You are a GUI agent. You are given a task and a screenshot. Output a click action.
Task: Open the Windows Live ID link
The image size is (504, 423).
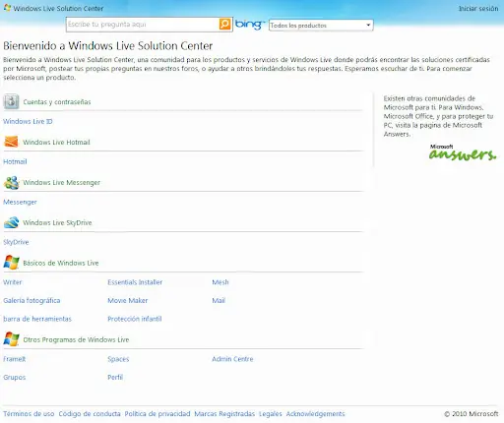[x=28, y=121]
